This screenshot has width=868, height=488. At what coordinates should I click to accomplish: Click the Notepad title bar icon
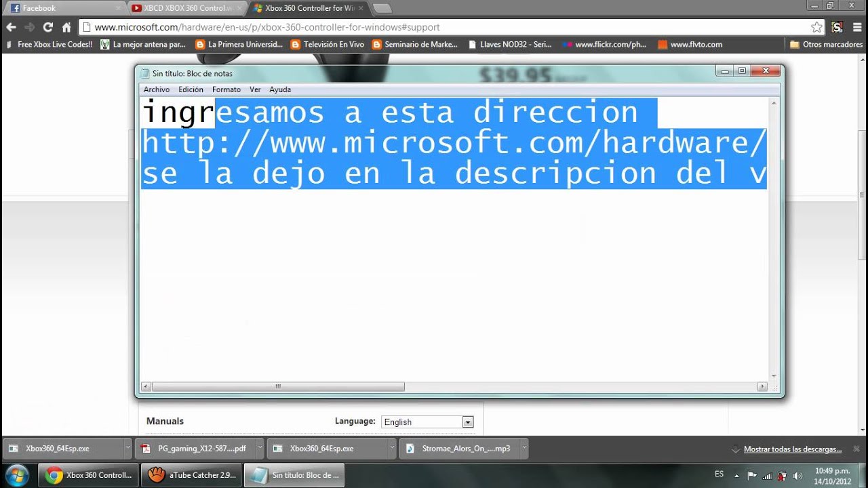pyautogui.click(x=144, y=73)
